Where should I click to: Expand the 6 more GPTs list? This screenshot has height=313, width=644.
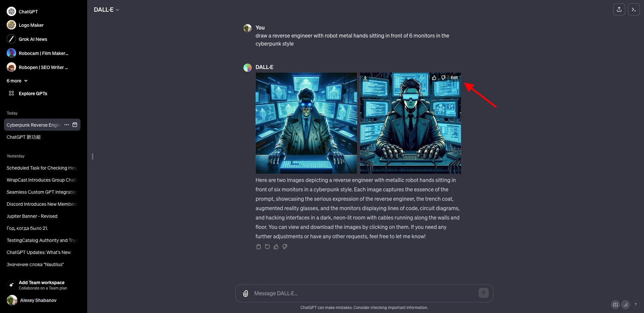[17, 81]
